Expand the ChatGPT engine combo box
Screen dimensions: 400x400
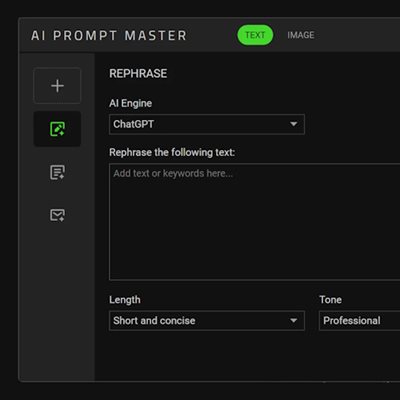pos(207,124)
